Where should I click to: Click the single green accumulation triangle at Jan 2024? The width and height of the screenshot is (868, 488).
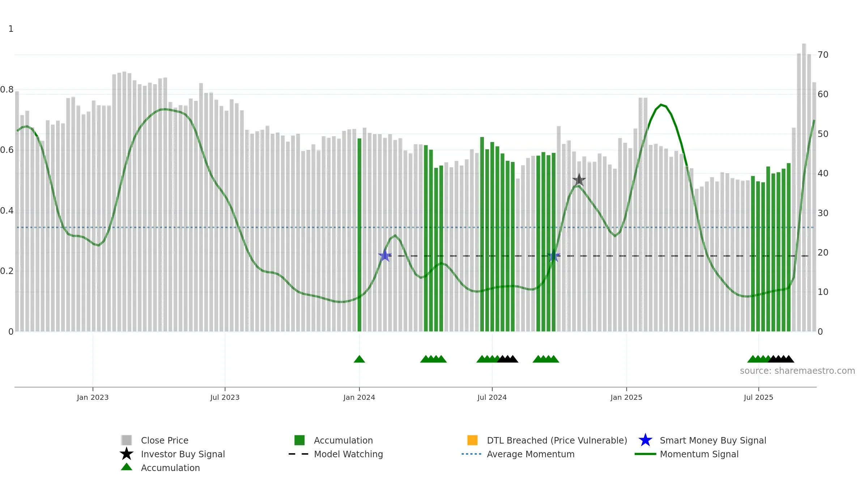359,359
